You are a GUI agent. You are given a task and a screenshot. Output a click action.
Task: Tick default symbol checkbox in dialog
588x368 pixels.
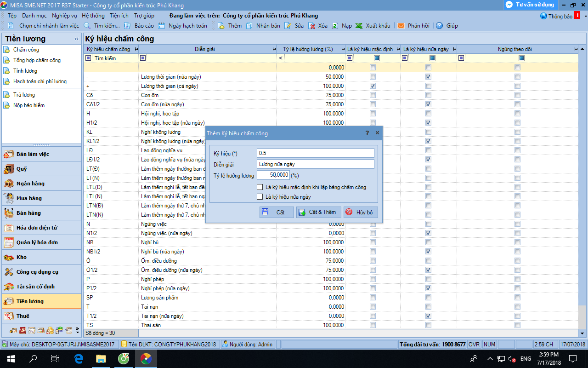260,187
